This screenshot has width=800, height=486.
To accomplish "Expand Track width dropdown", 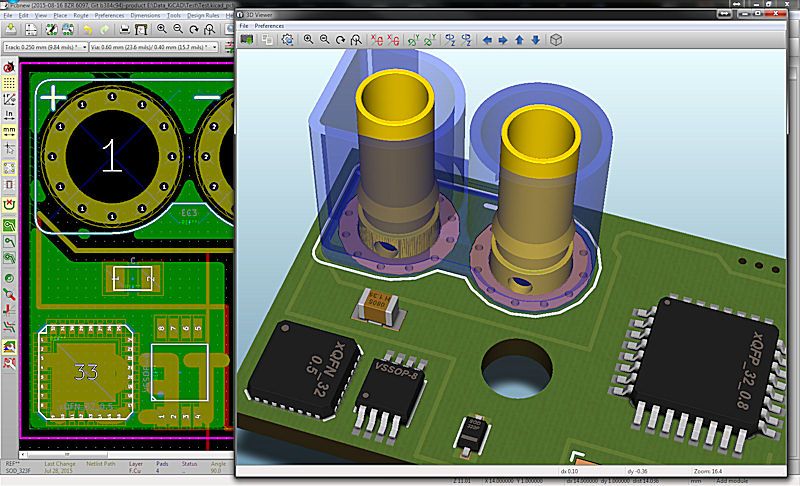I will (84, 47).
